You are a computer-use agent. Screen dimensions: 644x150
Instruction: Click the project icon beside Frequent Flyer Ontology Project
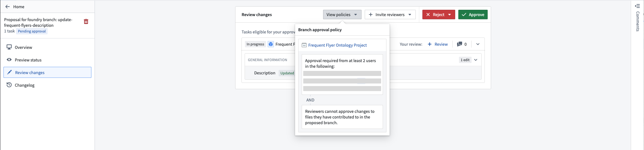304,45
